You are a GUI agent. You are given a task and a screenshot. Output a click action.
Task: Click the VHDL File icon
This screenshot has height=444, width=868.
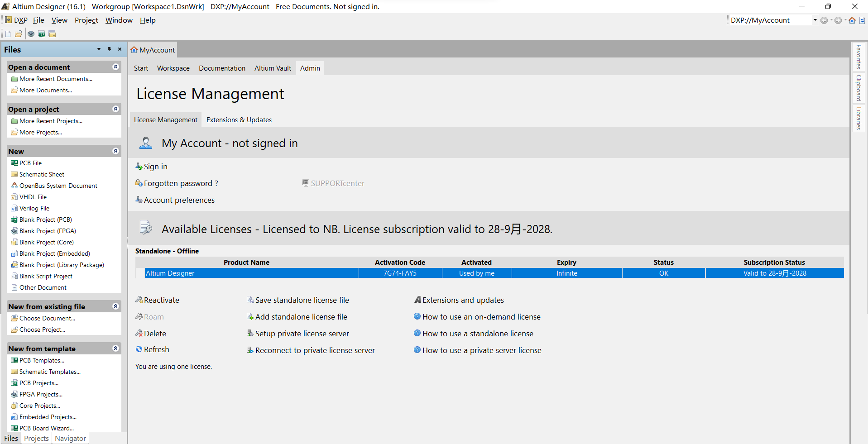(14, 197)
